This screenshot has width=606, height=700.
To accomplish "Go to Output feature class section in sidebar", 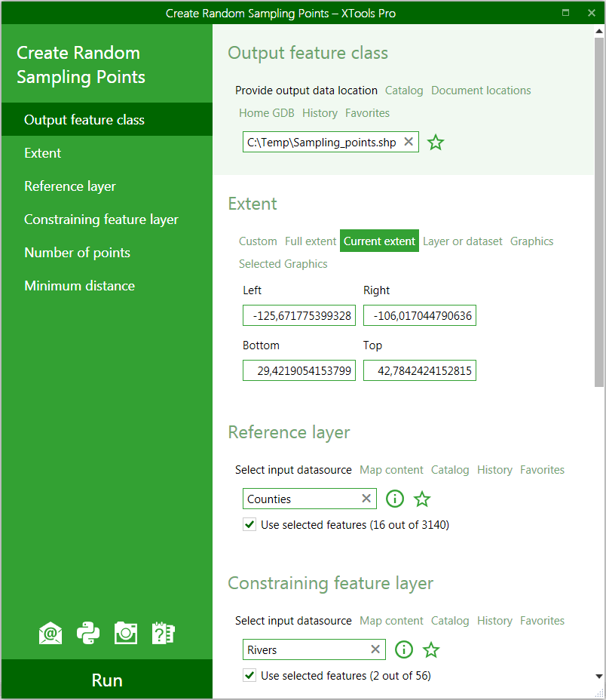I will click(107, 119).
